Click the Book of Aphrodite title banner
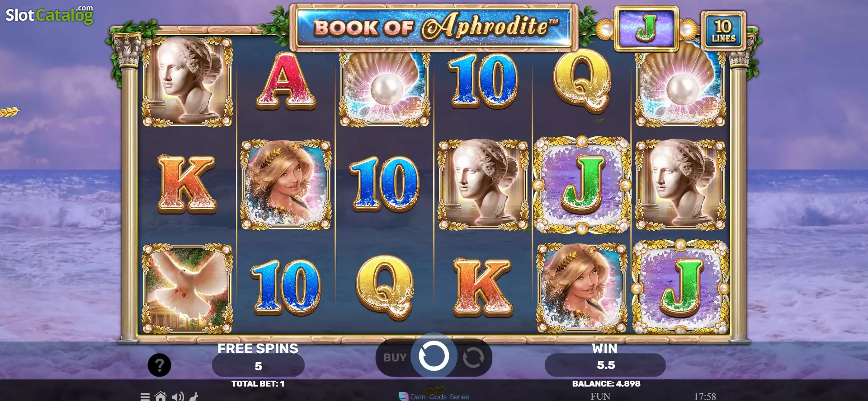Viewport: 868px width, 401px height. tap(434, 27)
